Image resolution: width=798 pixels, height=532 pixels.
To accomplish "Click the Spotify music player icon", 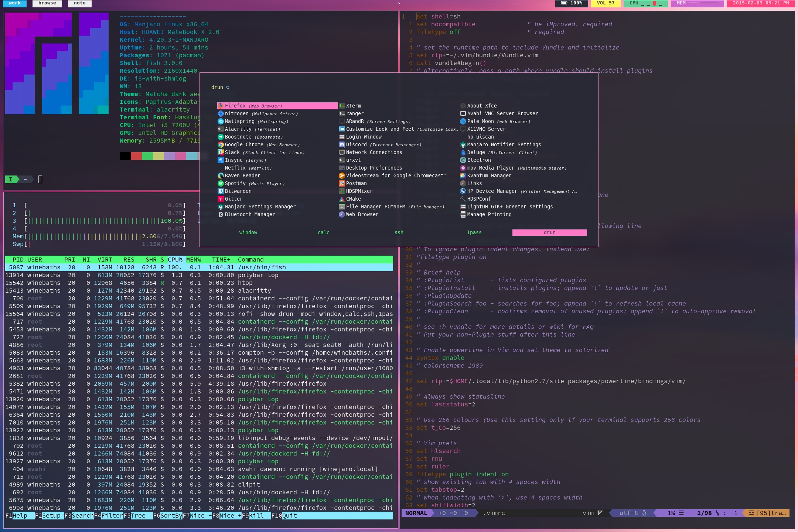I will (221, 183).
